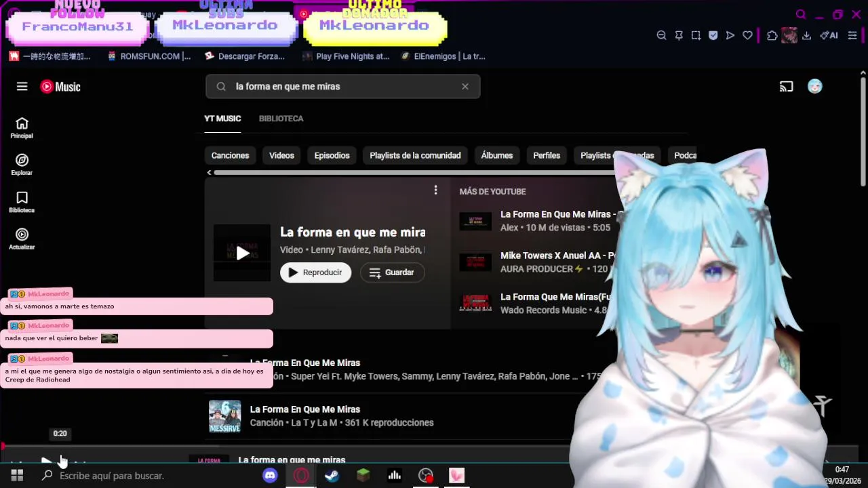Click Opera GX zoom out magnifier icon
This screenshot has height=488, width=868.
662,35
